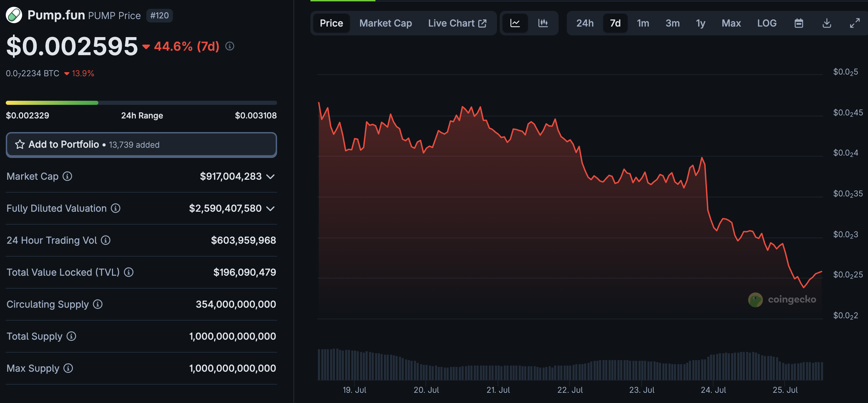Click the 24h Range progress bar
Screen dimensions: 868x403
pos(141,102)
